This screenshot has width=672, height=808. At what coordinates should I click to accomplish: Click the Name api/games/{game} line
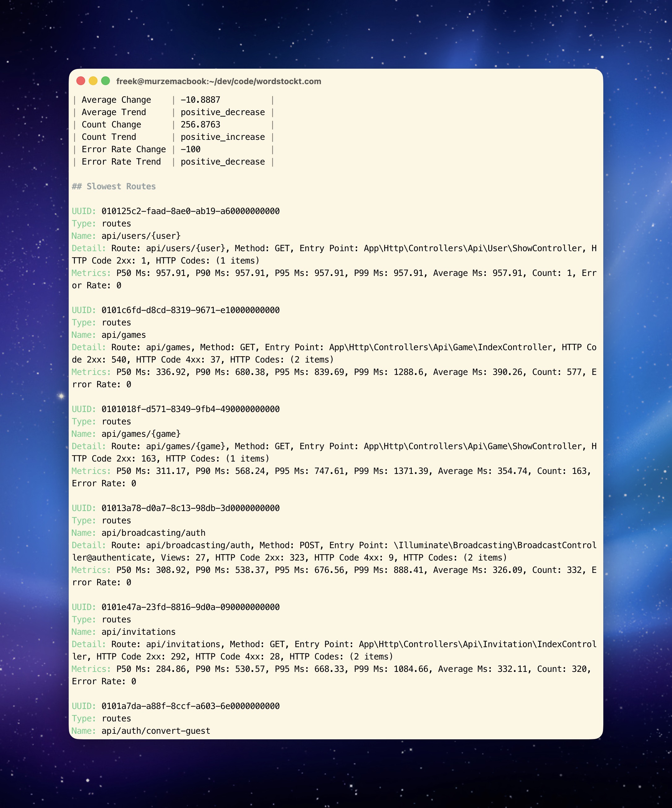[x=141, y=434]
